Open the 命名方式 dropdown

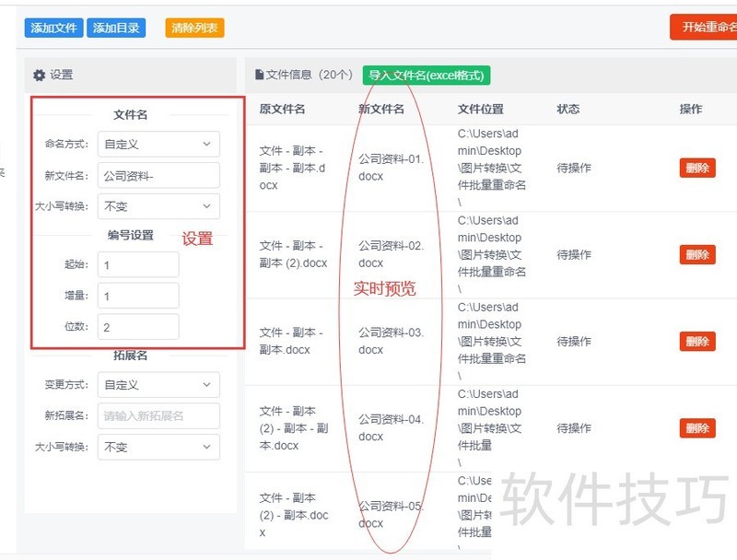(x=158, y=145)
